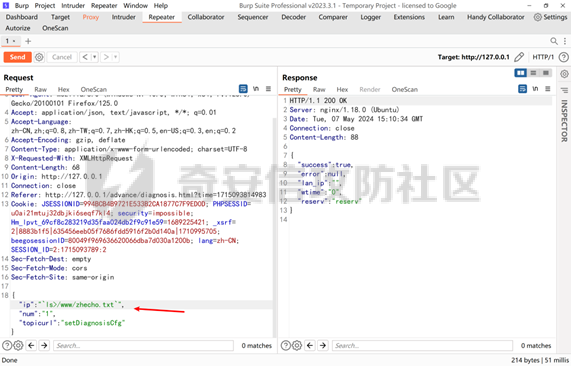Open the request editor hamburger menu
The width and height of the screenshot is (571, 366).
268,89
